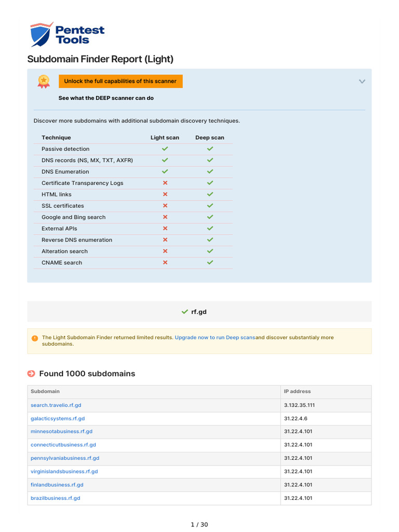Click the Deep scan column header

(x=210, y=137)
